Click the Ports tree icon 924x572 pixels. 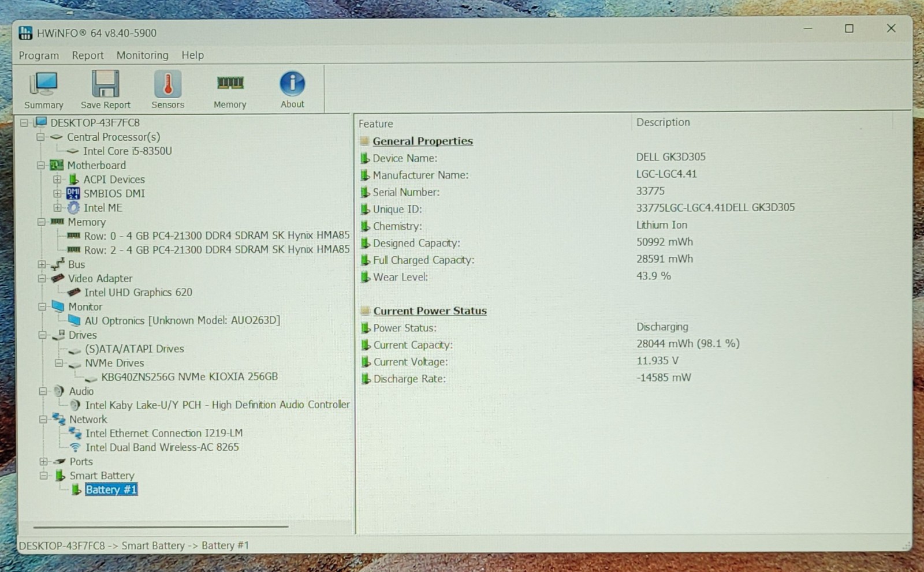[59, 462]
